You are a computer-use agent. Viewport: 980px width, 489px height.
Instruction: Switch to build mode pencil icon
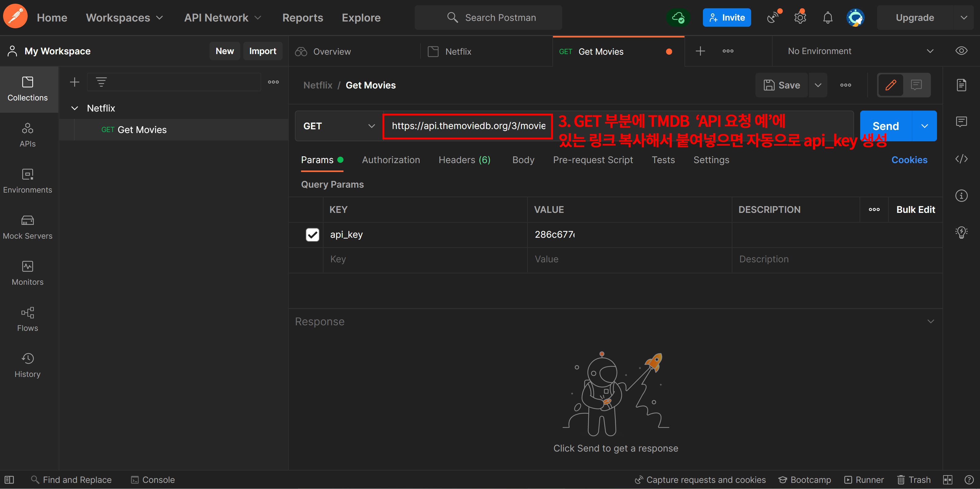pyautogui.click(x=891, y=85)
